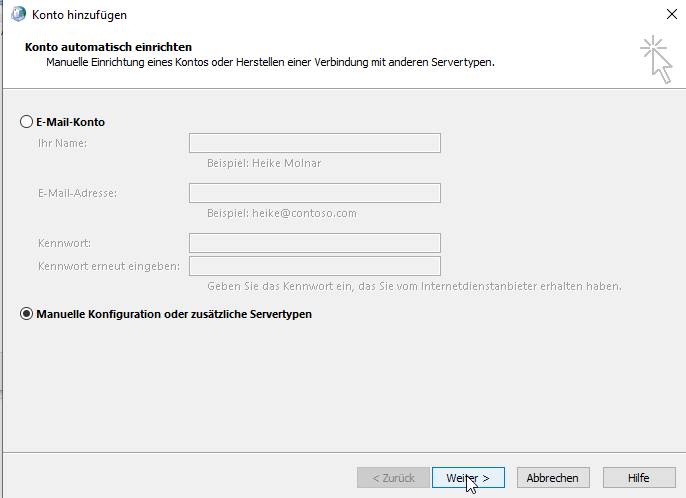
Task: Click the example text Heike Molnar
Action: click(264, 163)
